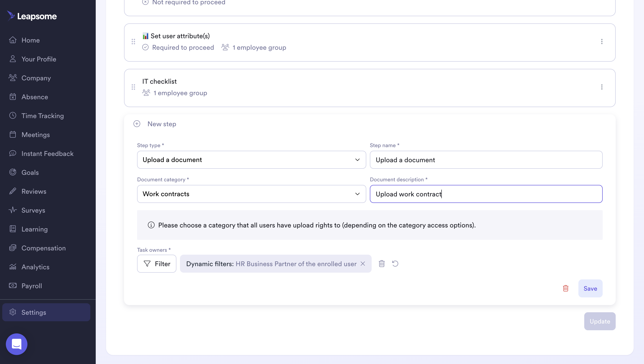This screenshot has height=364, width=644.
Task: Grab drag handle of Set user attribute(s) step
Action: (x=133, y=42)
